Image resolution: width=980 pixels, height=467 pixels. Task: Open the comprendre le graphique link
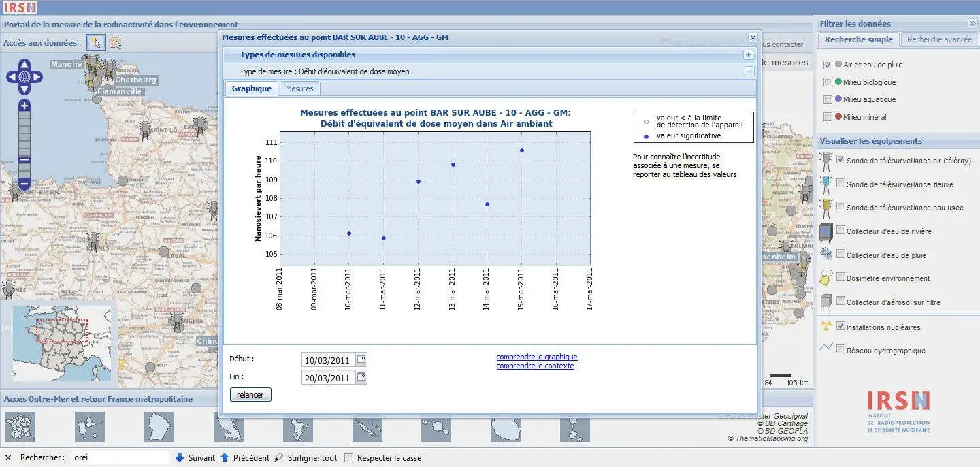537,357
